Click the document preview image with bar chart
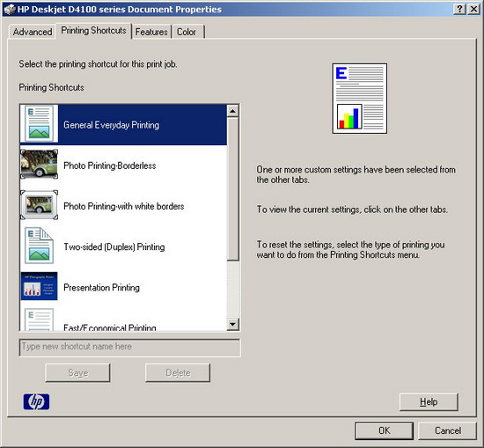Viewport: 484px width, 448px height. pyautogui.click(x=360, y=99)
